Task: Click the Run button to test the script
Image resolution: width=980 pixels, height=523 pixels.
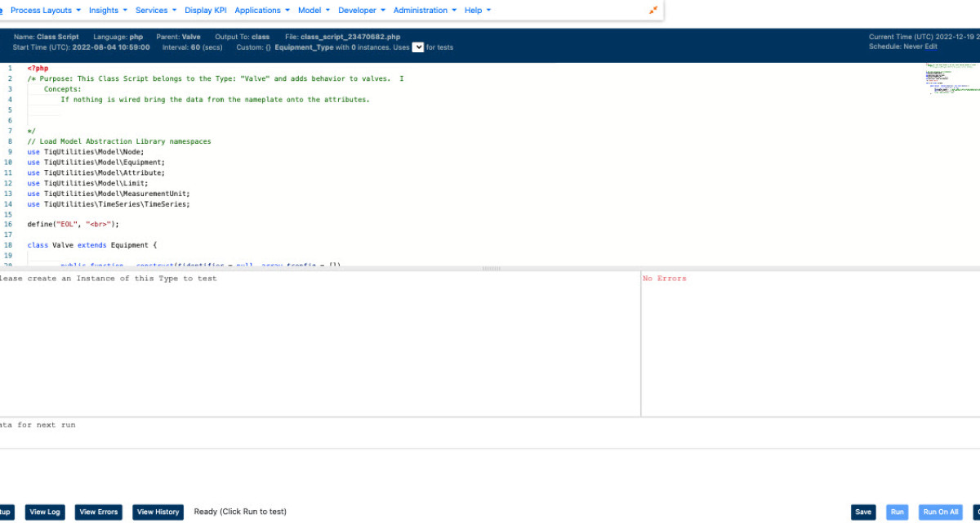Action: click(897, 512)
